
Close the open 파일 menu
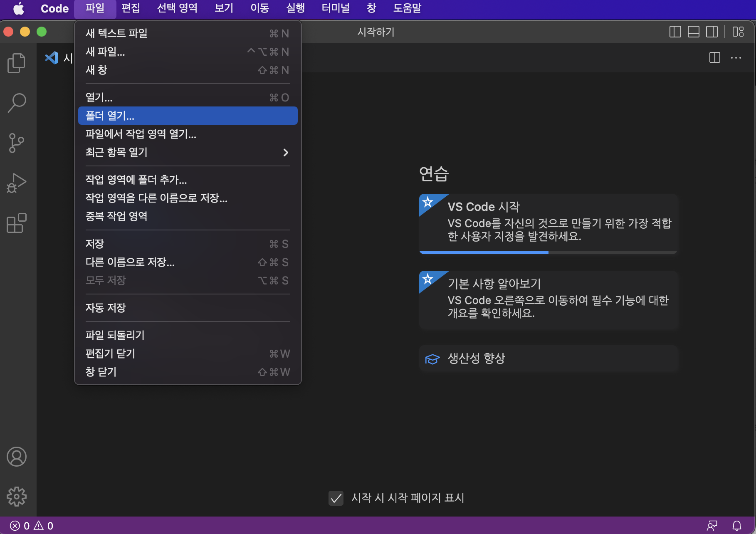(x=95, y=8)
